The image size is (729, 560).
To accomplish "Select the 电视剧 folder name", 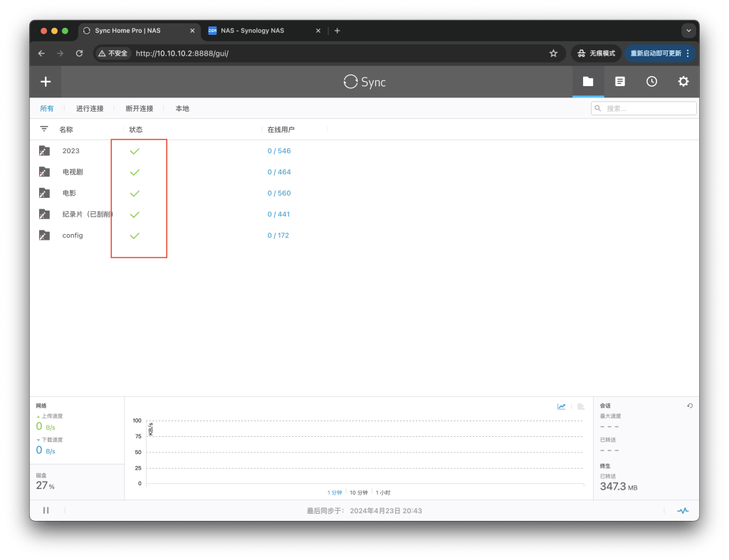I will [73, 172].
